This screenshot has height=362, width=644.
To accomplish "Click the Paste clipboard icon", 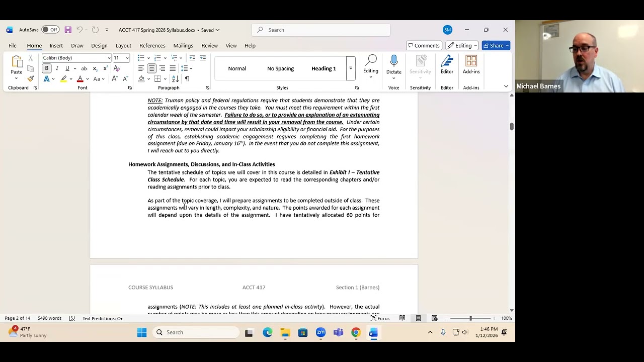I will click(17, 62).
